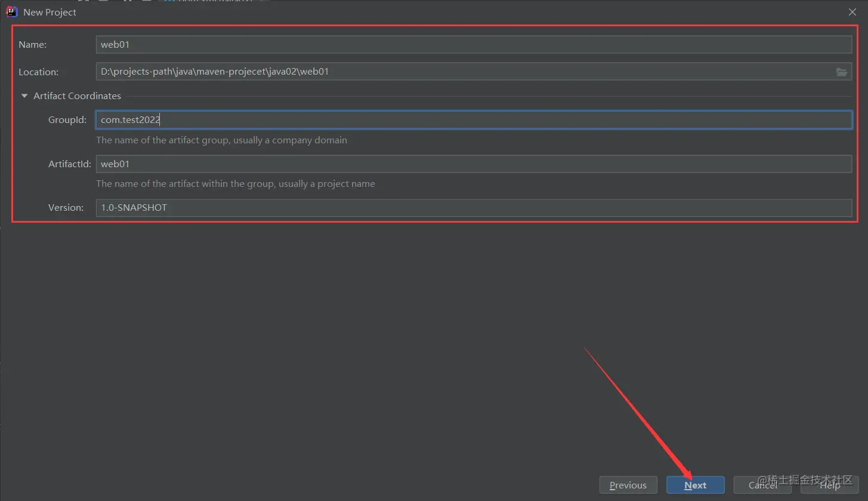
Task: Click the 'Artifact Coordinates' heading text
Action: [x=77, y=96]
